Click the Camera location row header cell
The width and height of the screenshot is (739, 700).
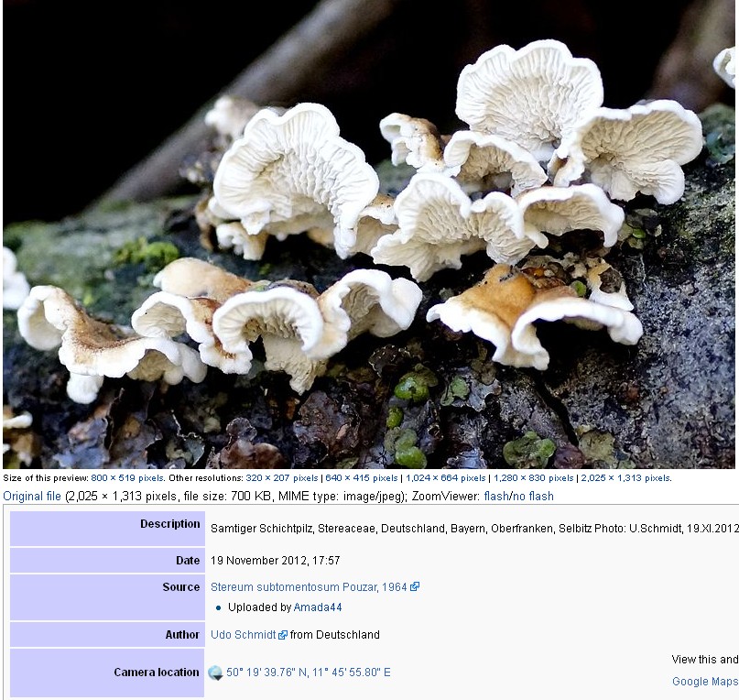coord(107,673)
